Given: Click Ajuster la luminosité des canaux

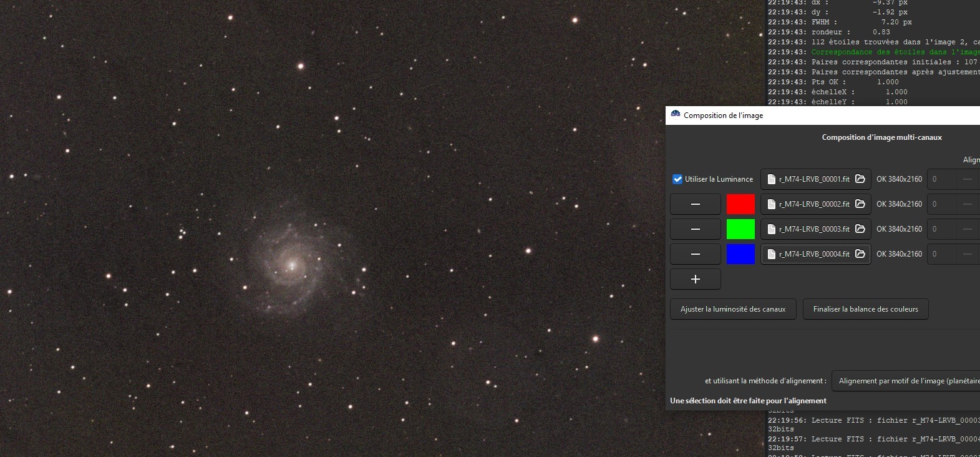Looking at the screenshot, I should [733, 309].
